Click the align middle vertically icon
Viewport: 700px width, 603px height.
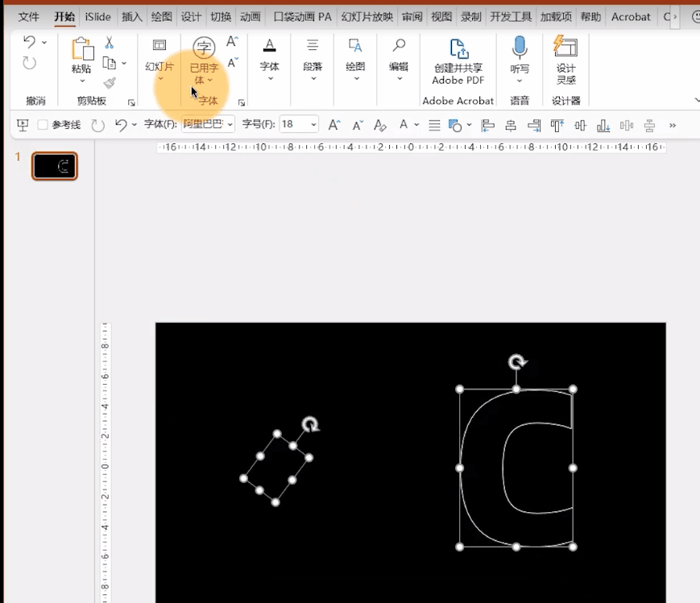580,126
